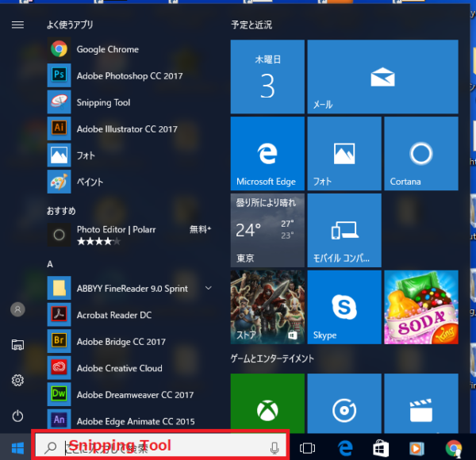
Task: Open the calendar tile showing 木曜日 3
Action: [x=267, y=77]
